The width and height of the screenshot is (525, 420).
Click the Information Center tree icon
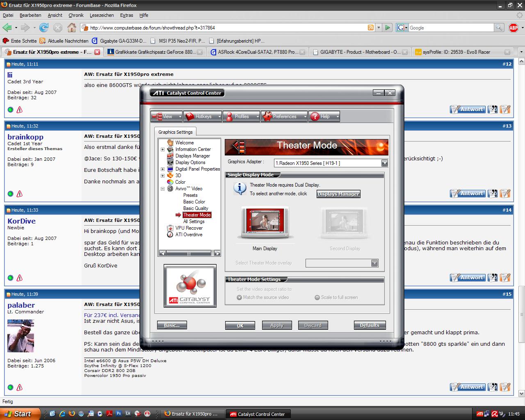coord(170,149)
